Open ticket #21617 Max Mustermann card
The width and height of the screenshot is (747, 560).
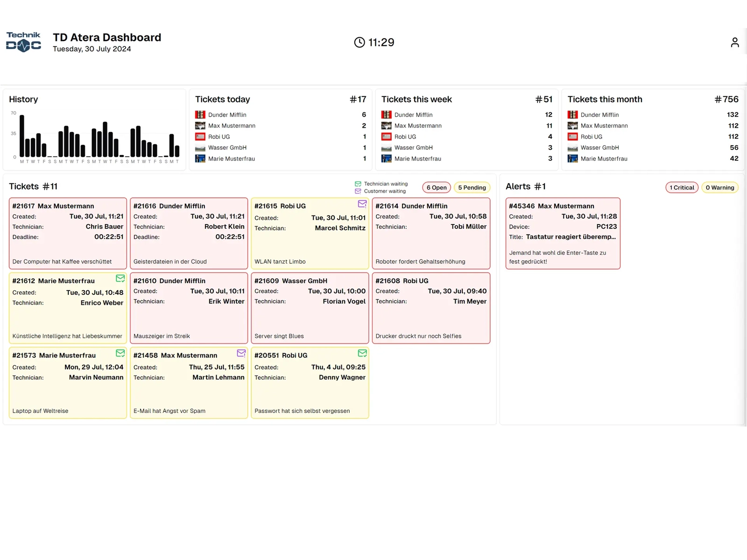68,233
